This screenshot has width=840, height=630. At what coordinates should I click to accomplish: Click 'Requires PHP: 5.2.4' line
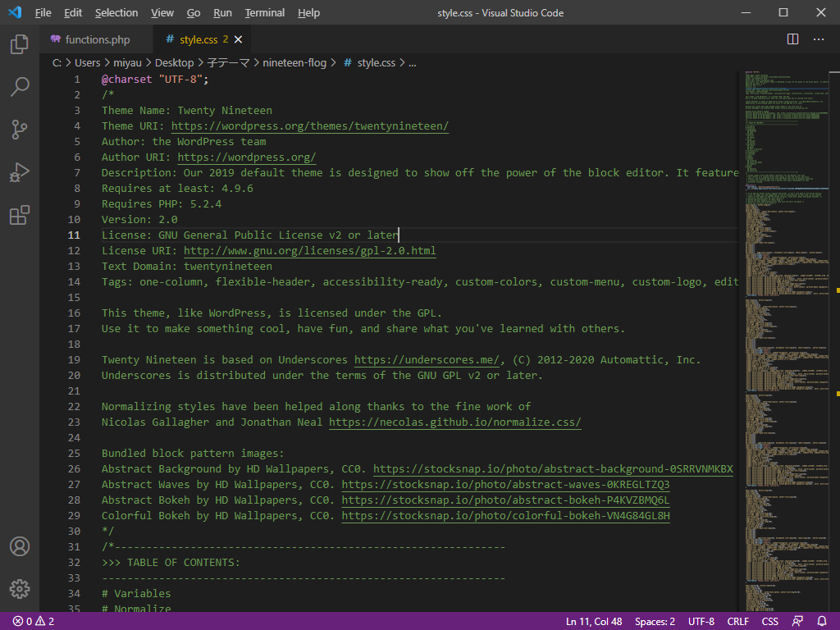162,204
